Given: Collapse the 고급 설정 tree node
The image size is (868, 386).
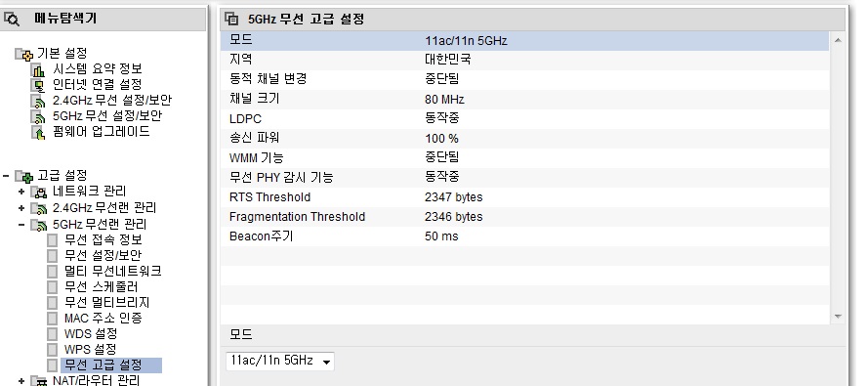Looking at the screenshot, I should pyautogui.click(x=6, y=176).
